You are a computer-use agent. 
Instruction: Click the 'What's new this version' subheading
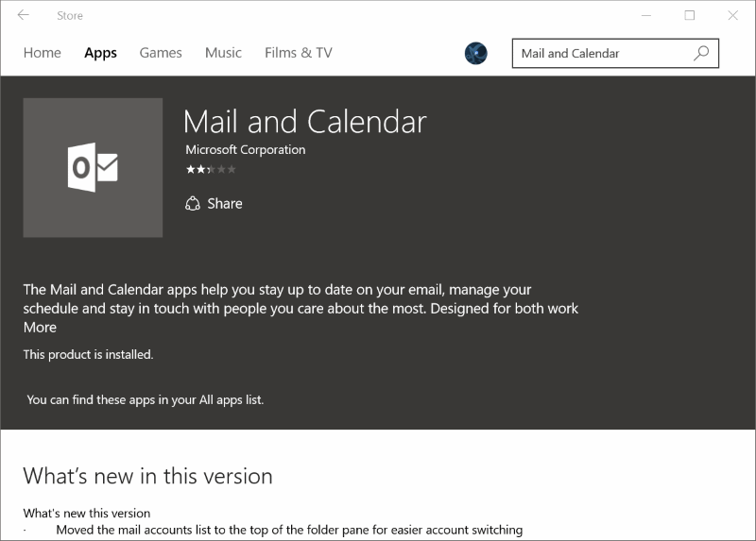pyautogui.click(x=87, y=513)
